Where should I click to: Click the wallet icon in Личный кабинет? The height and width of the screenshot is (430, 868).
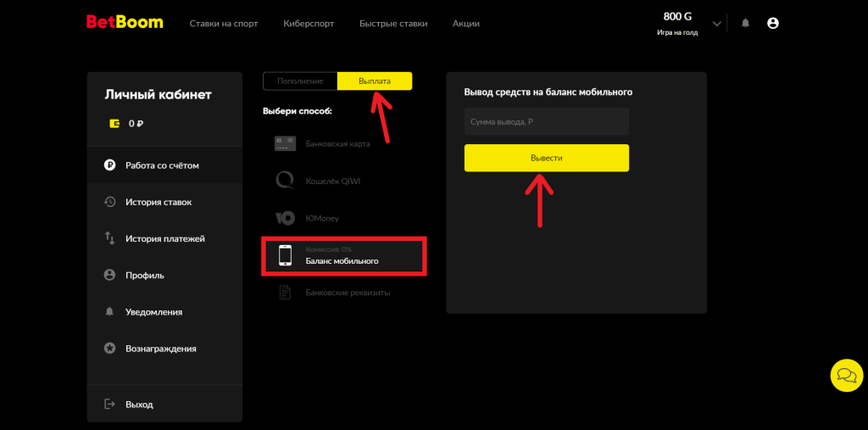114,124
